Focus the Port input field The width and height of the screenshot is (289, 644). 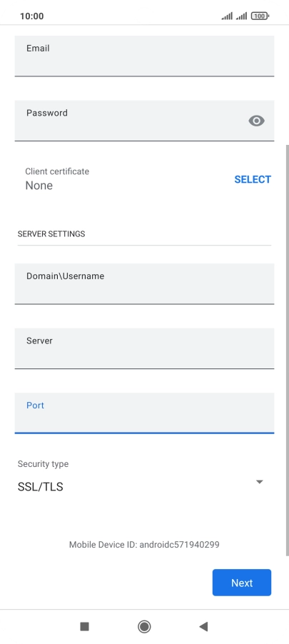tap(144, 413)
